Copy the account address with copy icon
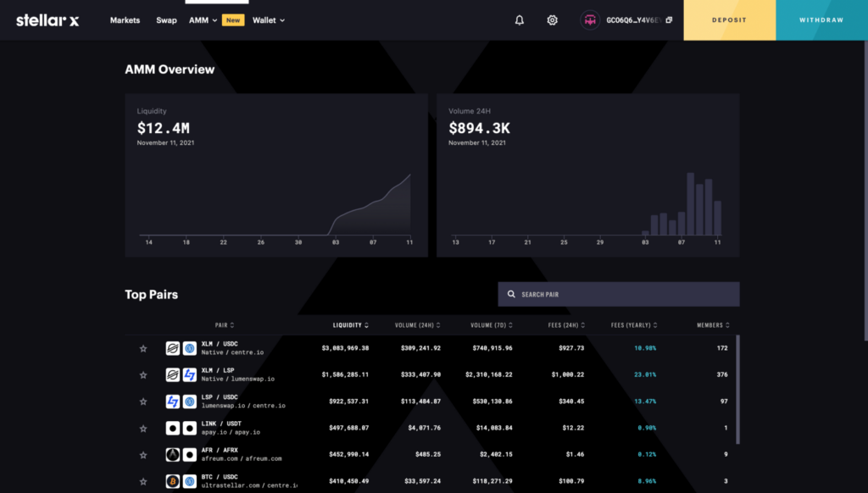The image size is (868, 493). (669, 20)
